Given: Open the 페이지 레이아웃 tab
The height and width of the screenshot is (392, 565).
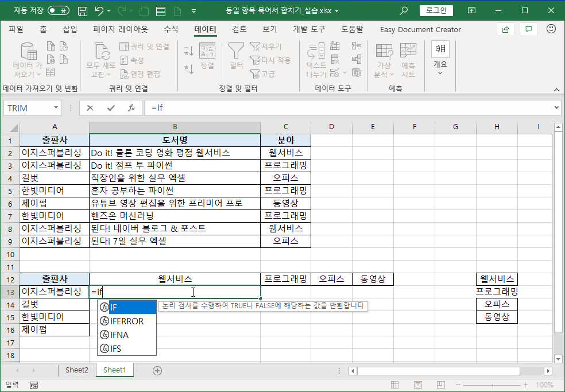Looking at the screenshot, I should click(x=121, y=29).
